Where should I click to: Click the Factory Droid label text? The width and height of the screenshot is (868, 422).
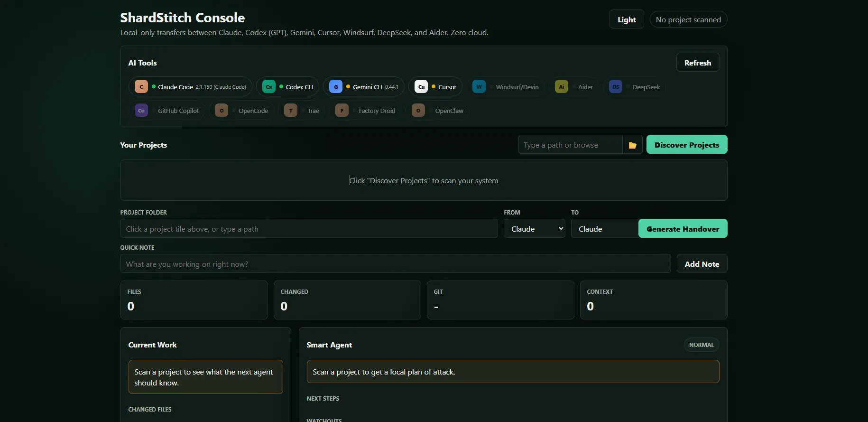(x=377, y=111)
